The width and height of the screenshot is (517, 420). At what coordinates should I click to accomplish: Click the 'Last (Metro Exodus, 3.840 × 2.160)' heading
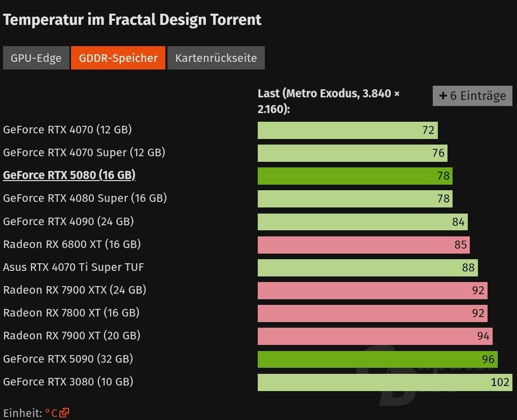(328, 101)
